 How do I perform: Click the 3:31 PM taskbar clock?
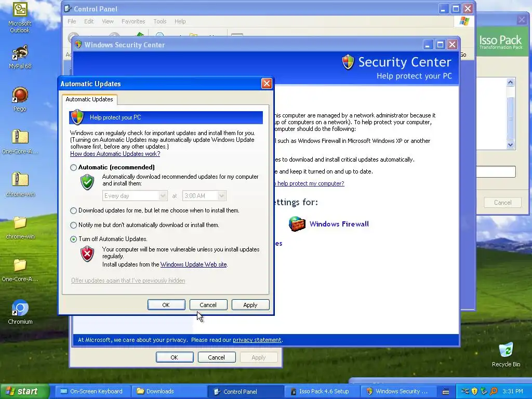(x=512, y=391)
